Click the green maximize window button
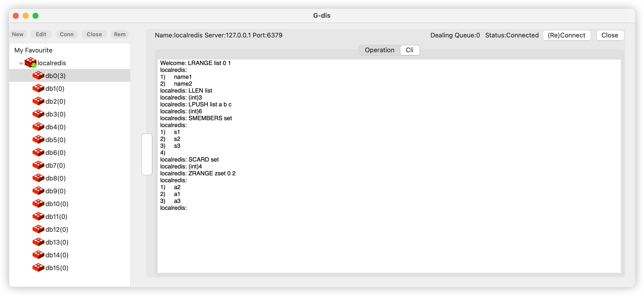The height and width of the screenshot is (296, 644). pyautogui.click(x=36, y=16)
